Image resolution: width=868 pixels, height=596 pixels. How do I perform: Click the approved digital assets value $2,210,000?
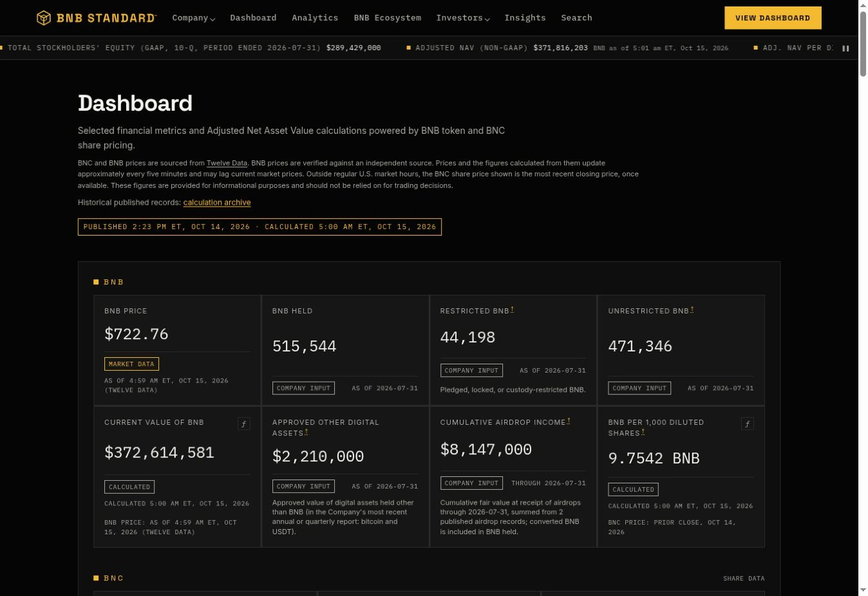coord(318,456)
